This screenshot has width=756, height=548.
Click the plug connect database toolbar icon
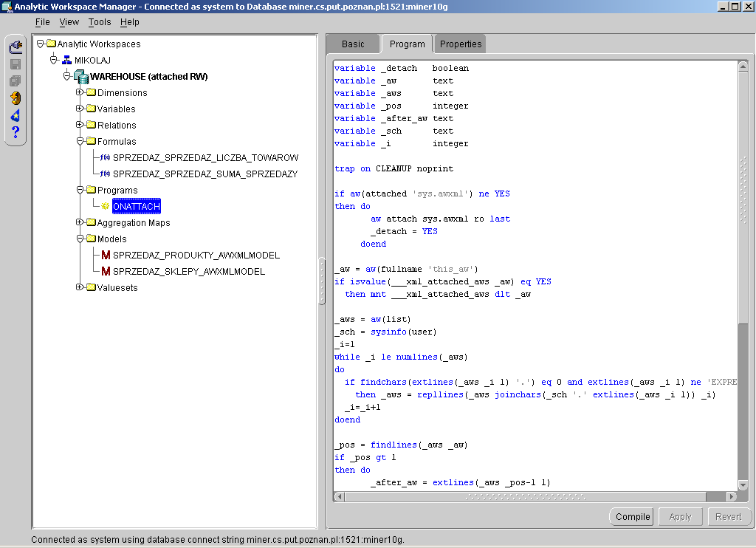[16, 47]
